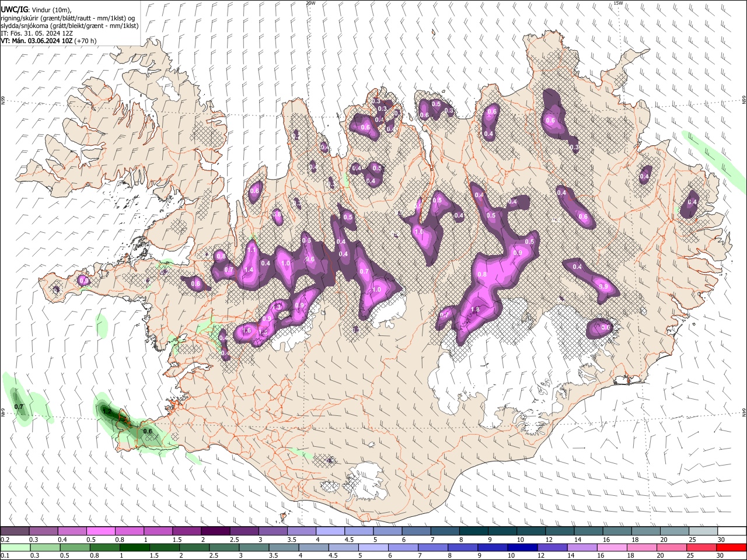
Task: Click the valid time 'VT: Mán. 03.06.2024 10Z (+70 h)'
Action: click(x=48, y=41)
